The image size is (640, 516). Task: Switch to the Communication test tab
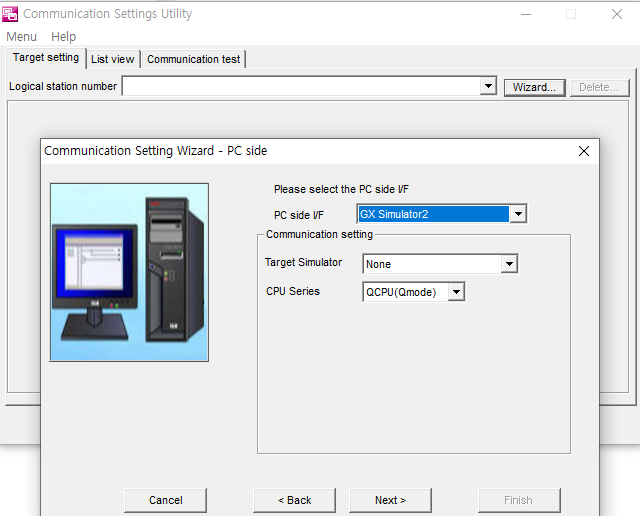point(193,59)
